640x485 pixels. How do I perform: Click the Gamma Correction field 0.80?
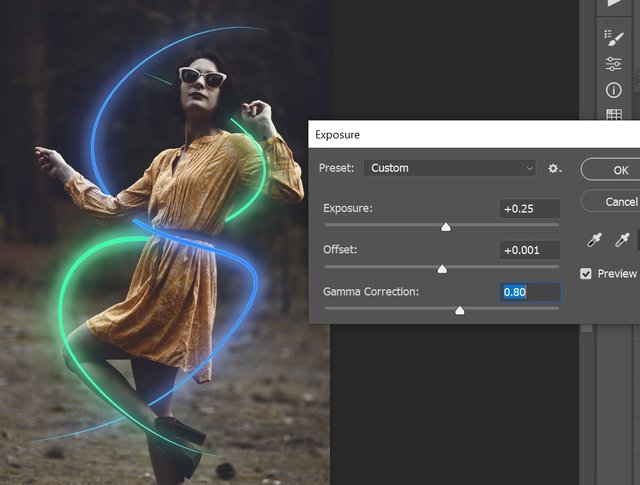(x=530, y=292)
